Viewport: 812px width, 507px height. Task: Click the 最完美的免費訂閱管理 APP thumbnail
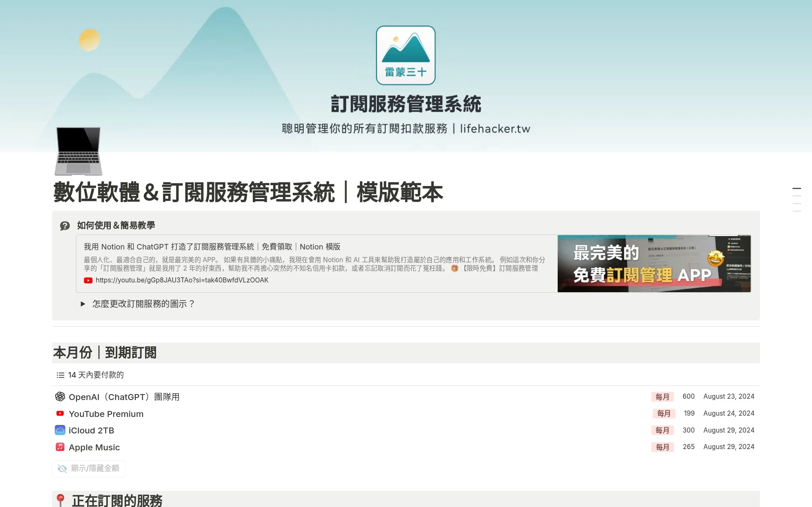[654, 263]
